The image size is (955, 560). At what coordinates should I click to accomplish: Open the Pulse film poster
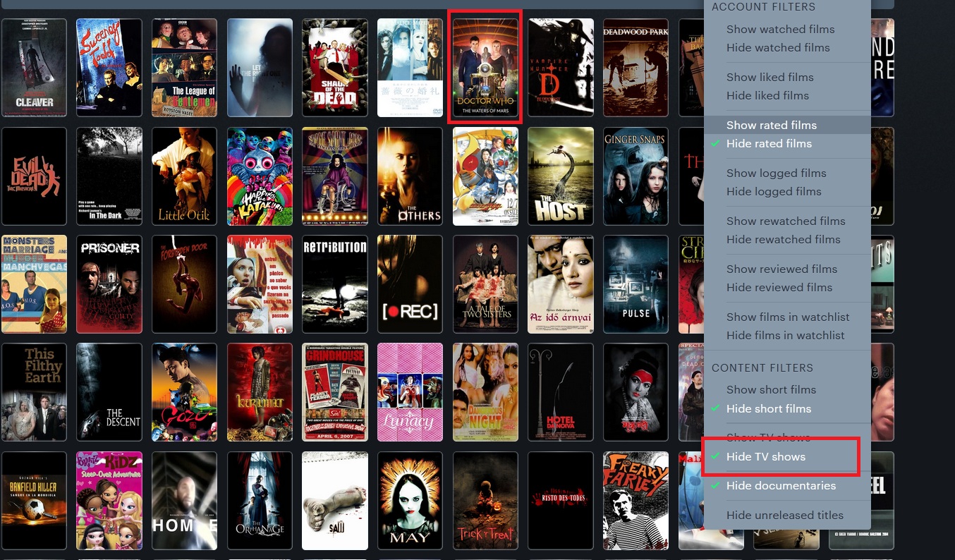click(x=635, y=284)
